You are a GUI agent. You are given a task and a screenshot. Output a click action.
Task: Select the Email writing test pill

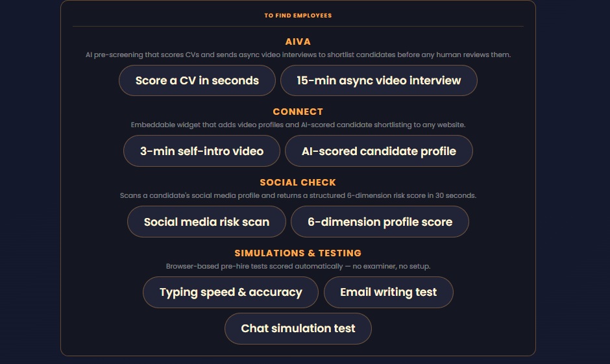[388, 292]
